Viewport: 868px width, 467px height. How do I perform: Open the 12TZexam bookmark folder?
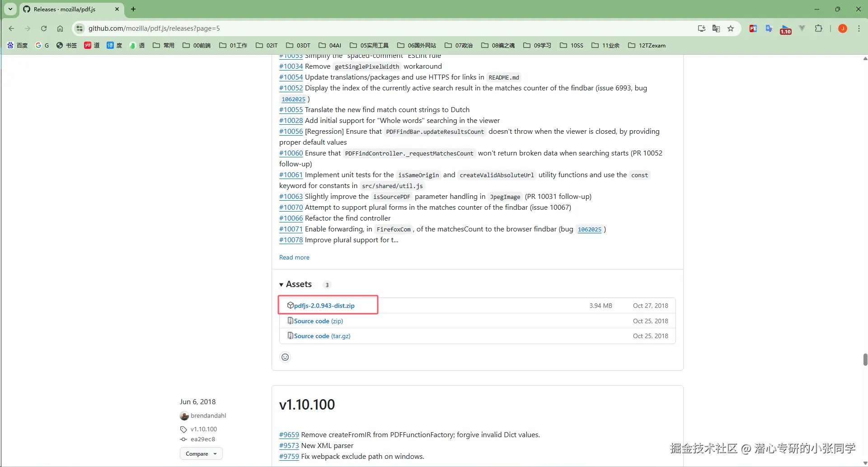[x=647, y=45]
